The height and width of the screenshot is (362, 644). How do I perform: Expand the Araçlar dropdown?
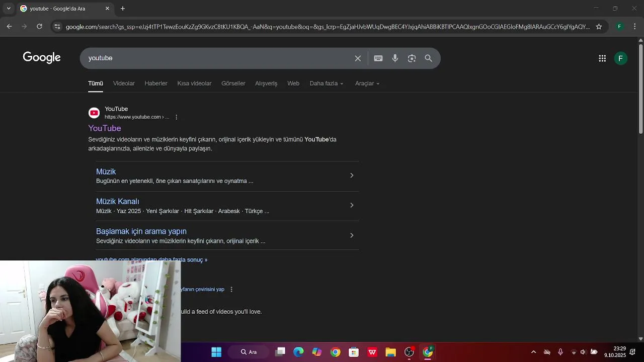pyautogui.click(x=367, y=83)
